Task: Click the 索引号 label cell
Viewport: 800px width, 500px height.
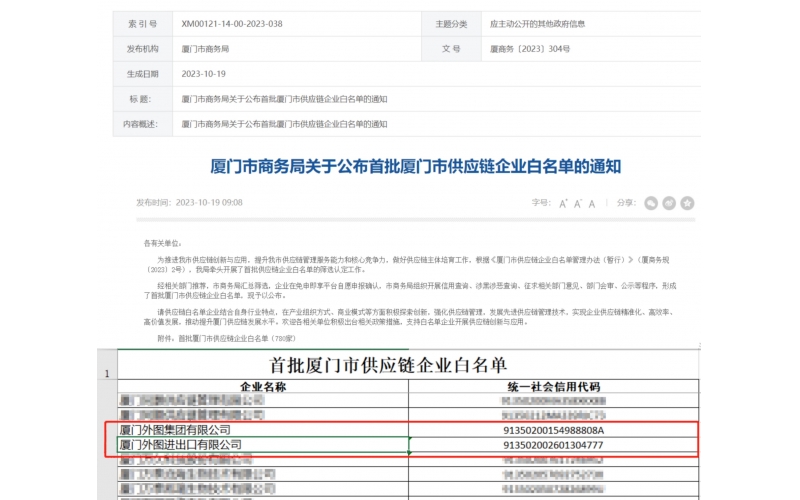Action: point(142,24)
